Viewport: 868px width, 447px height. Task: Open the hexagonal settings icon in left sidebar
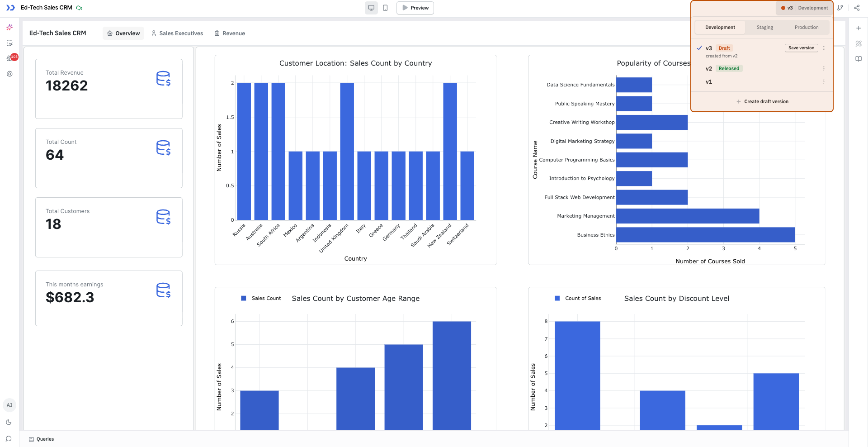tap(9, 74)
